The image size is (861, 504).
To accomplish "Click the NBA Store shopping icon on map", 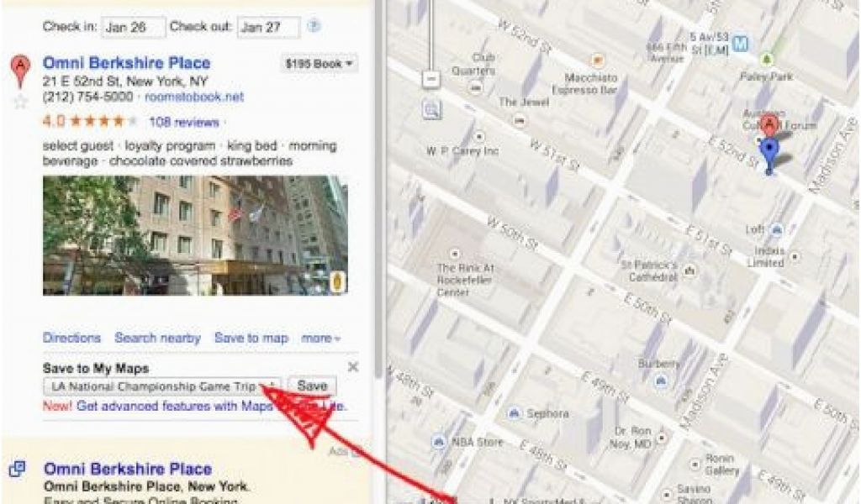I will point(438,441).
